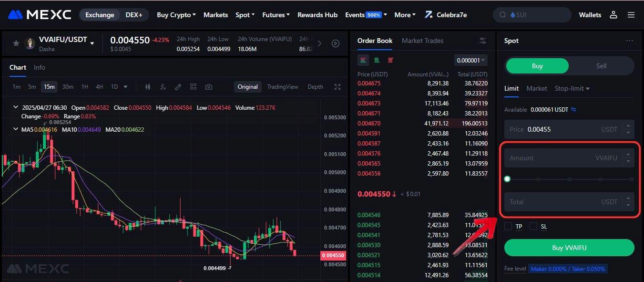Show only buy orders in order book
Viewport: 644px width, 282px height.
pyautogui.click(x=377, y=60)
